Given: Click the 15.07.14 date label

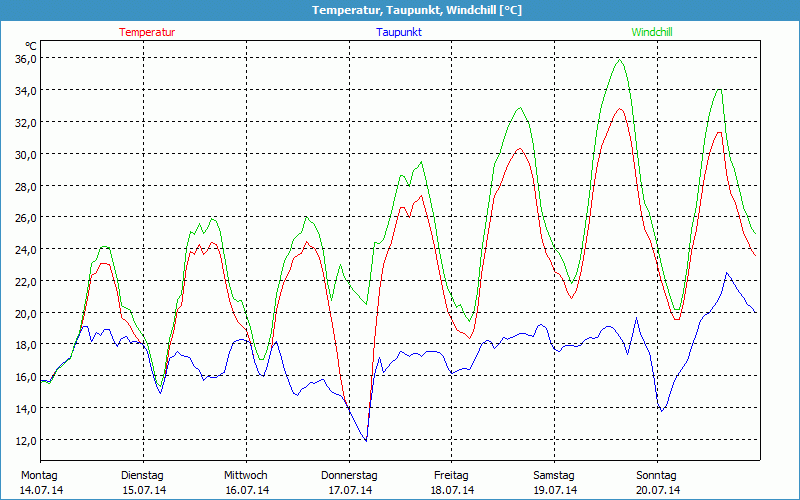Looking at the screenshot, I should 144,490.
